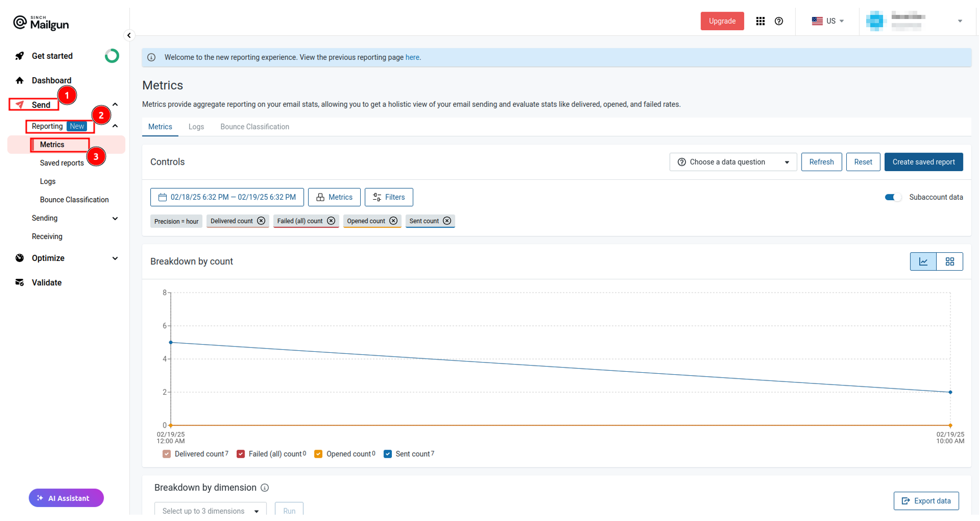Image resolution: width=980 pixels, height=521 pixels.
Task: Click the info icon in welcome banner
Action: point(152,57)
